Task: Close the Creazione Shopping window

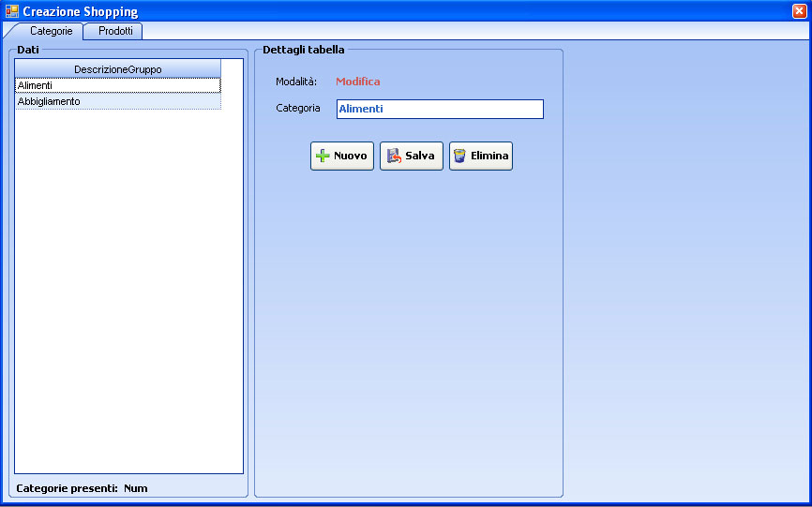Action: point(799,11)
